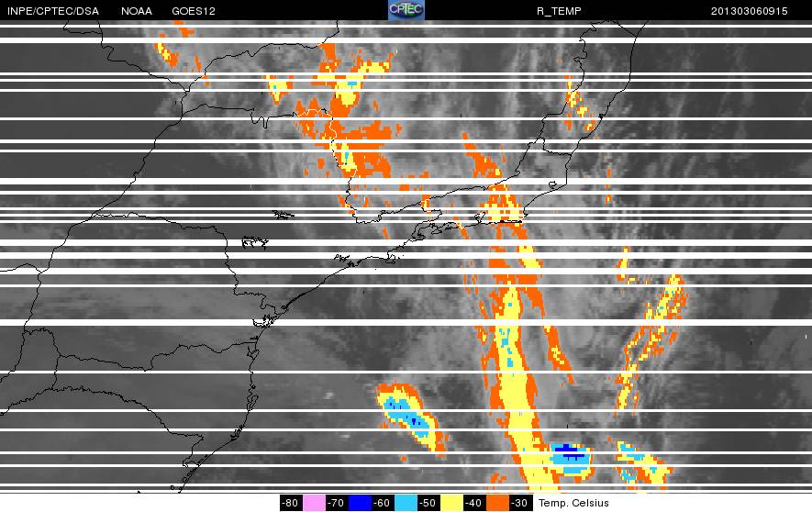812x512 pixels.
Task: Click the pink -80 to -70 legend swatch
Action: (314, 503)
